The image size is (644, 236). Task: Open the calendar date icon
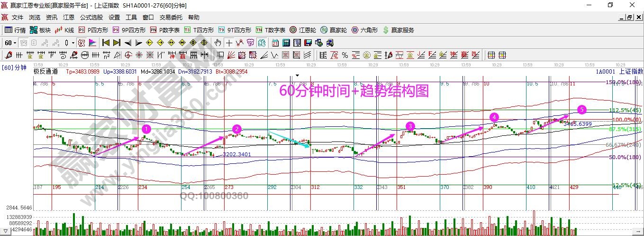275,43
